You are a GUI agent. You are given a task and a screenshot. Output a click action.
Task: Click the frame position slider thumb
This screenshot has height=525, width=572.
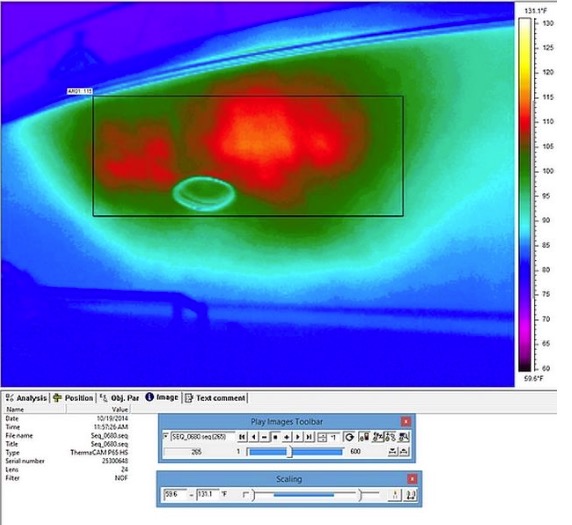[x=290, y=452]
